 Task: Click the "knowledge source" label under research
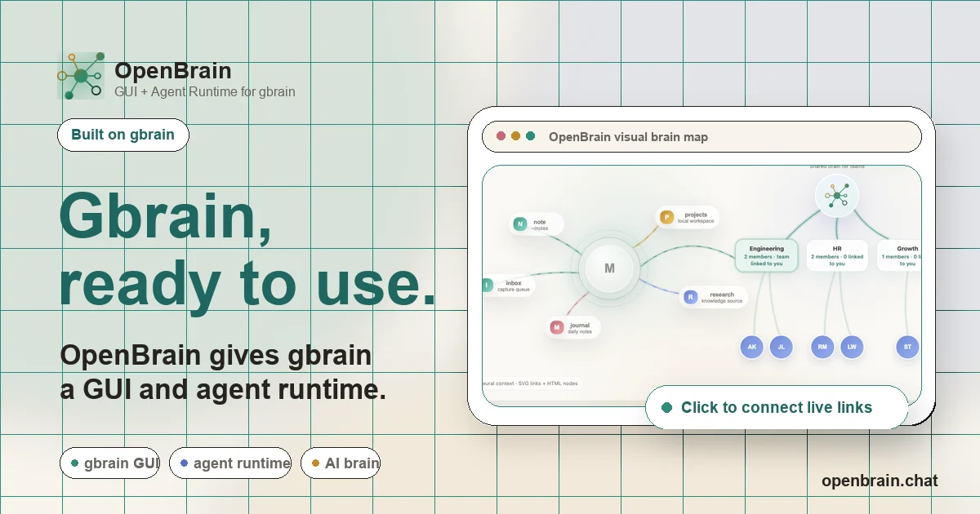pos(722,301)
